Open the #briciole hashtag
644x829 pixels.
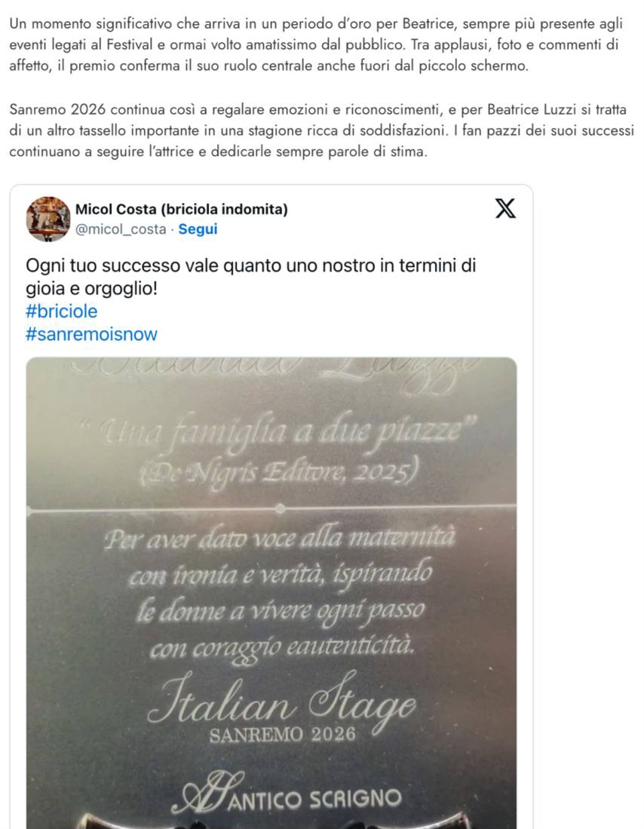point(61,311)
